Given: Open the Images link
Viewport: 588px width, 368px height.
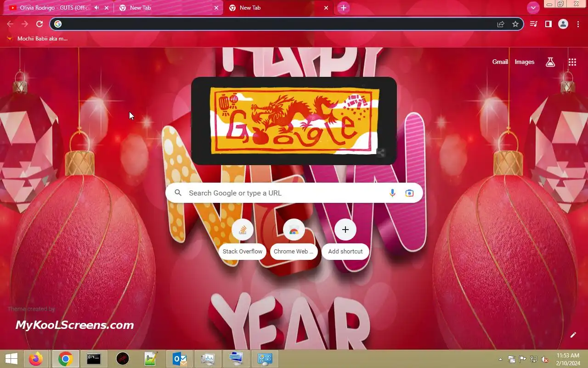Looking at the screenshot, I should coord(524,62).
